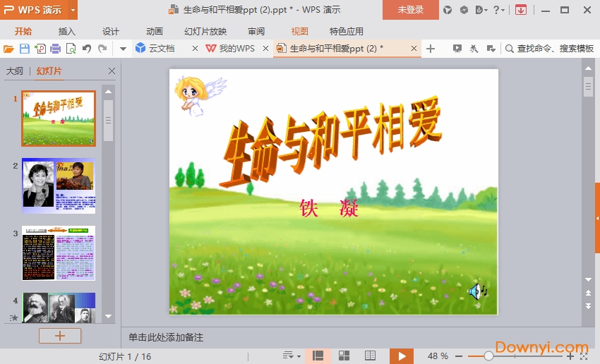Switch to Slide Sorter view icon
Image resolution: width=600 pixels, height=364 pixels.
point(344,356)
